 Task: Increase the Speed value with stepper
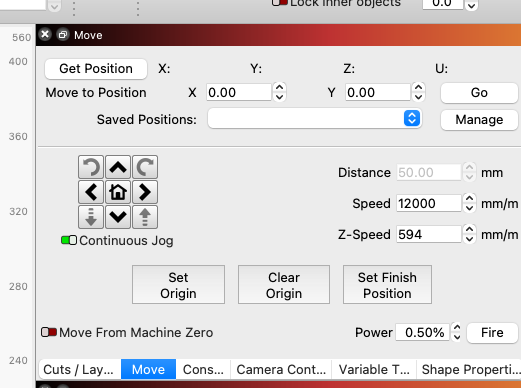pyautogui.click(x=469, y=199)
